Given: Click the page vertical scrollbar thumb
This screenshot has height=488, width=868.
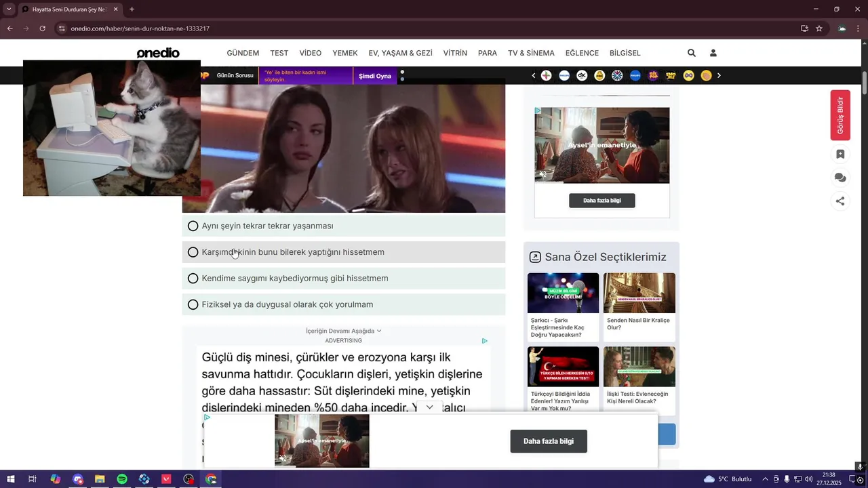Looking at the screenshot, I should point(865,83).
